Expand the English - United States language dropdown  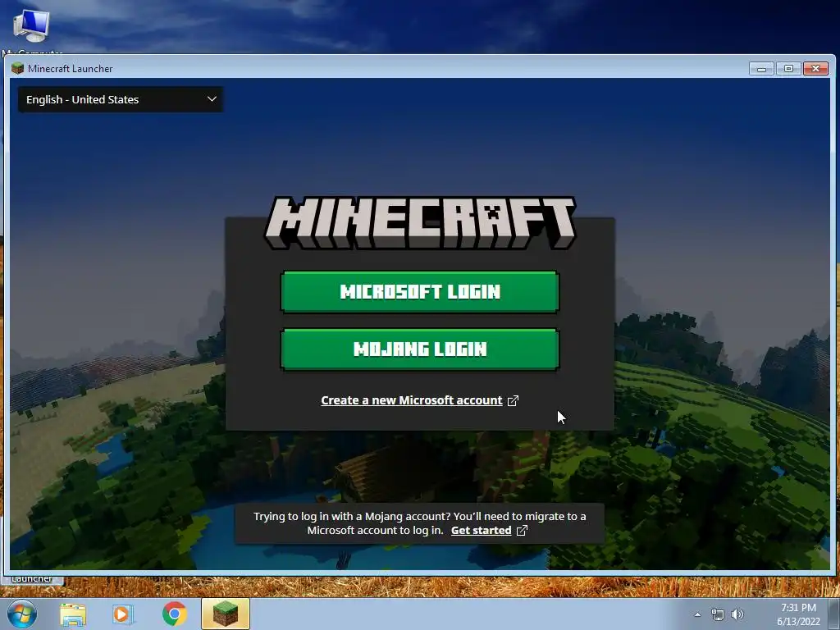pyautogui.click(x=121, y=99)
